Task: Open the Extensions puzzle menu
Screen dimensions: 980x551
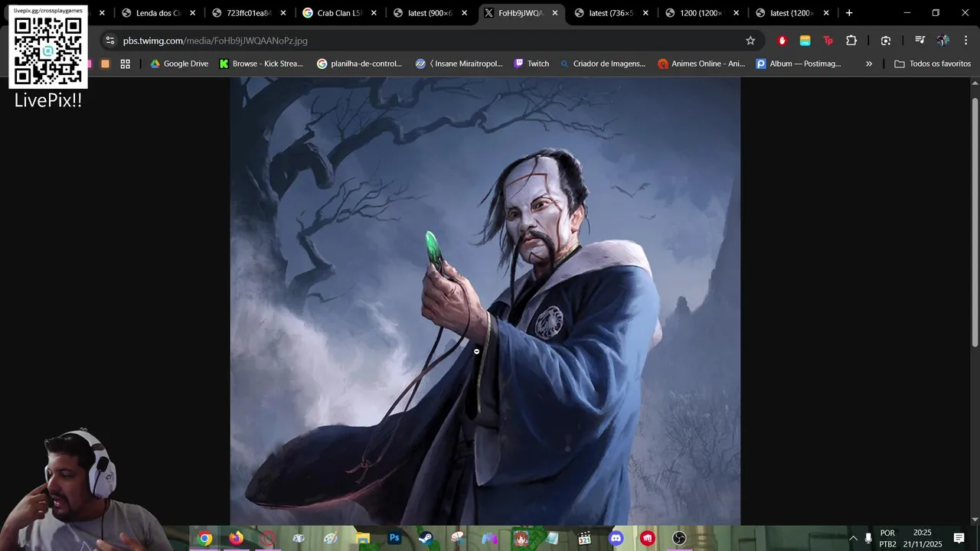Action: click(851, 41)
